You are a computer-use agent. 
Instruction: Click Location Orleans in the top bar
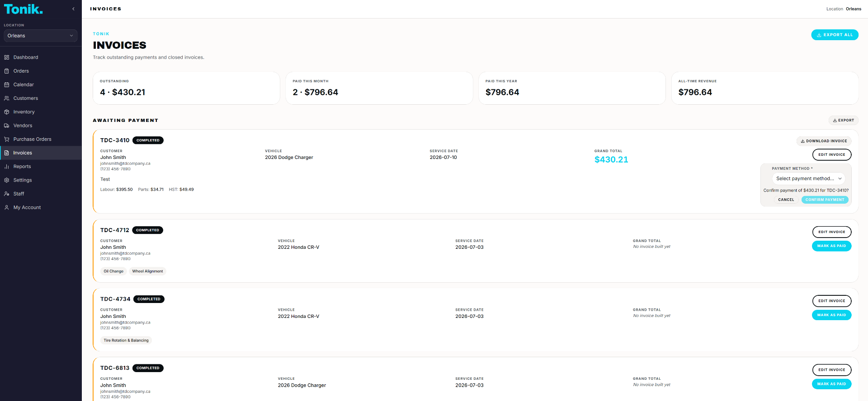click(x=844, y=9)
